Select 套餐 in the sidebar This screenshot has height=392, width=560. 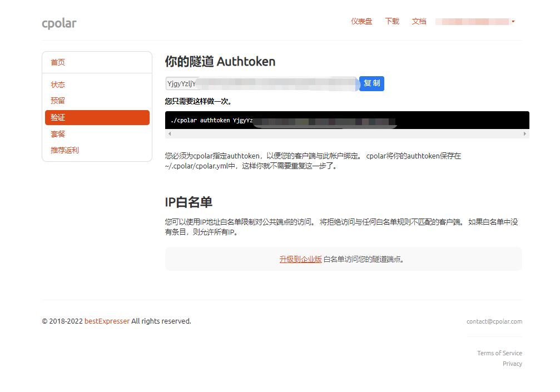tap(58, 134)
